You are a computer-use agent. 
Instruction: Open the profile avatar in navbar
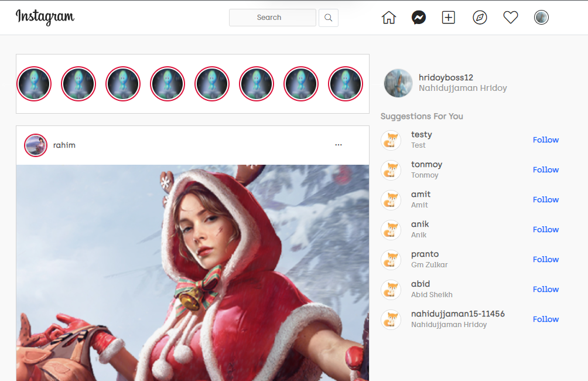[541, 18]
